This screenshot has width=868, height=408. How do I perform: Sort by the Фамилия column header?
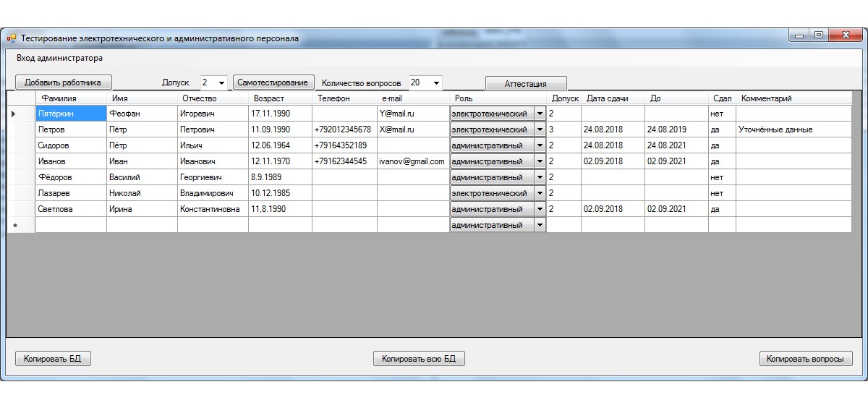click(71, 98)
